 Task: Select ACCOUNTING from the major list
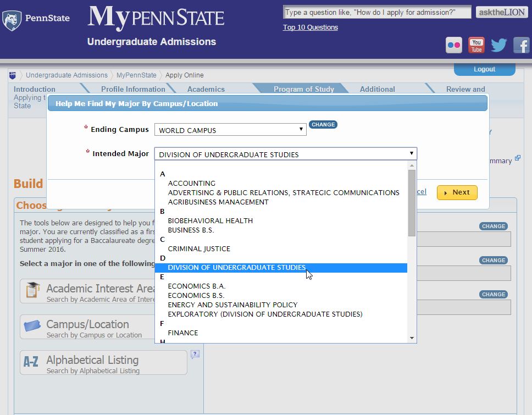tap(192, 183)
